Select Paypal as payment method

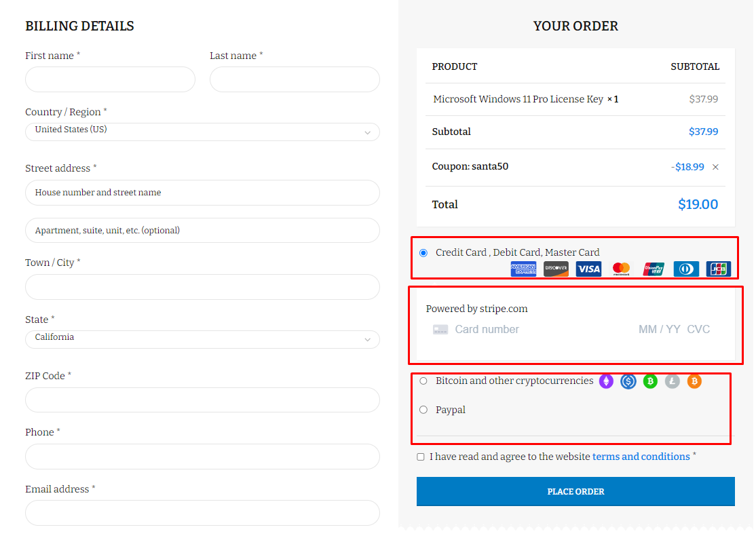tap(423, 410)
